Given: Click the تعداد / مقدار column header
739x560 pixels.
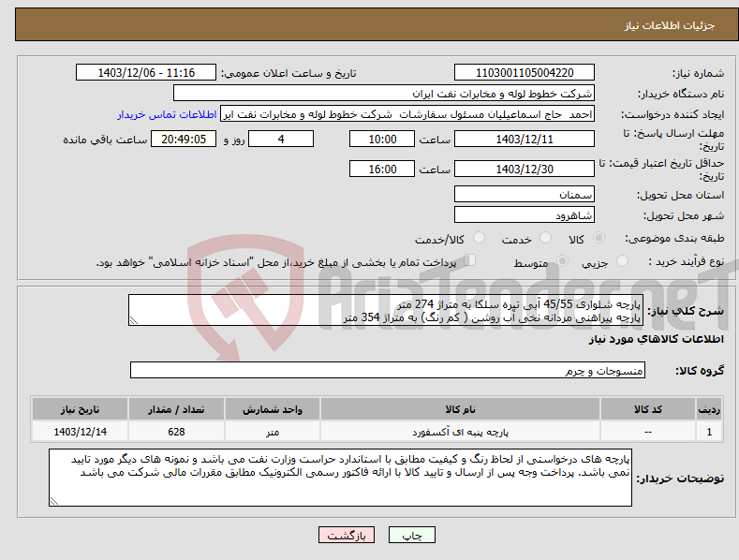Looking at the screenshot, I should pyautogui.click(x=176, y=409).
